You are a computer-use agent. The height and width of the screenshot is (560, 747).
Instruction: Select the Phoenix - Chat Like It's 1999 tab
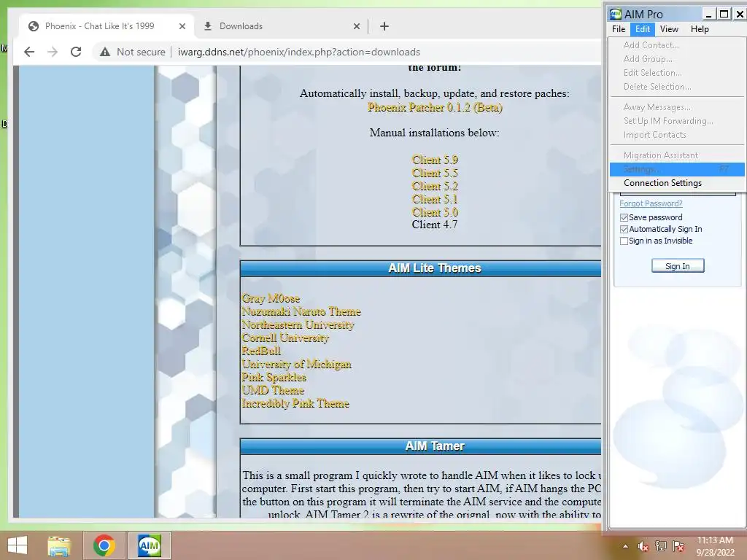(x=107, y=26)
